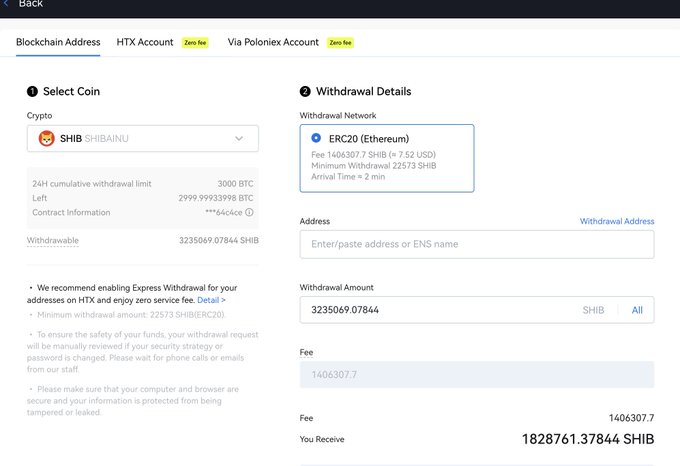
Task: Focus the address or ENS name field
Action: 477,244
